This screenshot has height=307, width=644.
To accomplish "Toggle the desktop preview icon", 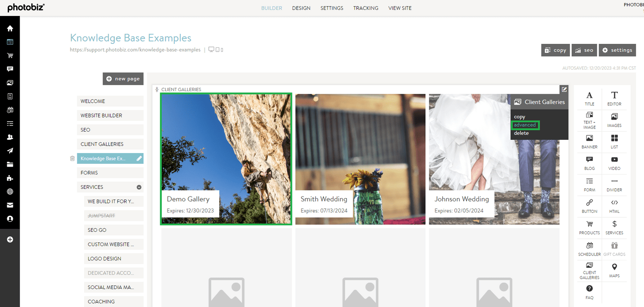I will pos(211,49).
